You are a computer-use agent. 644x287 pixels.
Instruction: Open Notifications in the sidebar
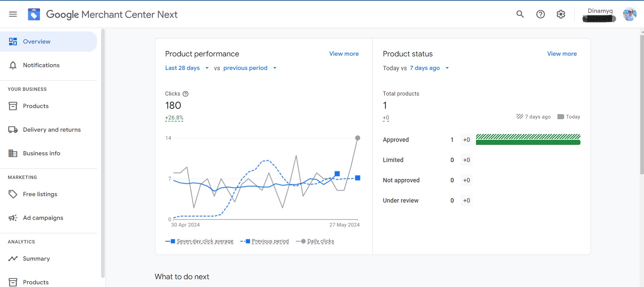[x=48, y=65]
